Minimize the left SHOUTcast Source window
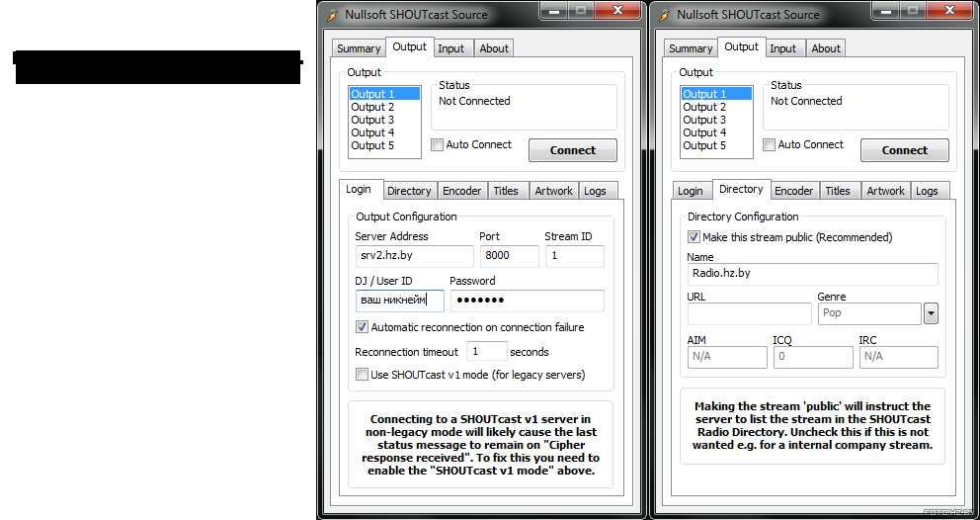980x520 pixels. [553, 10]
